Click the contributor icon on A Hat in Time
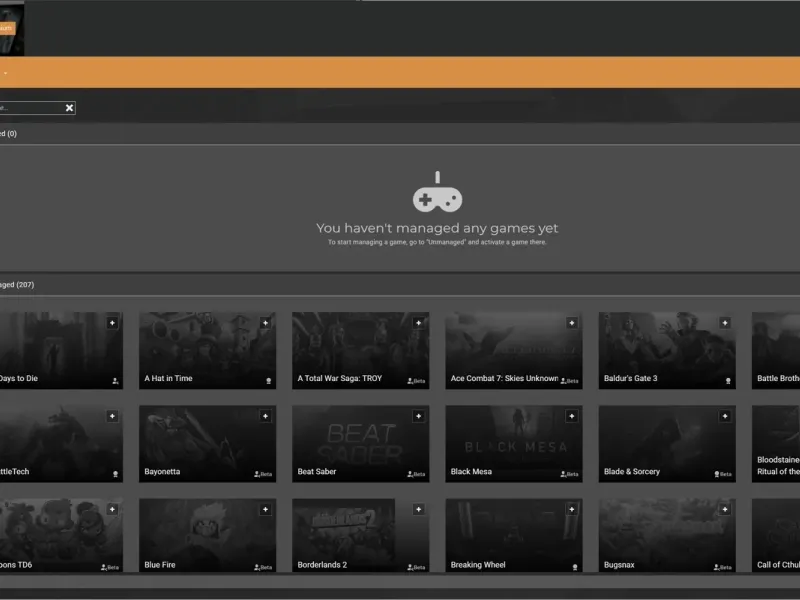Screen dimensions: 800x600 [x=269, y=381]
